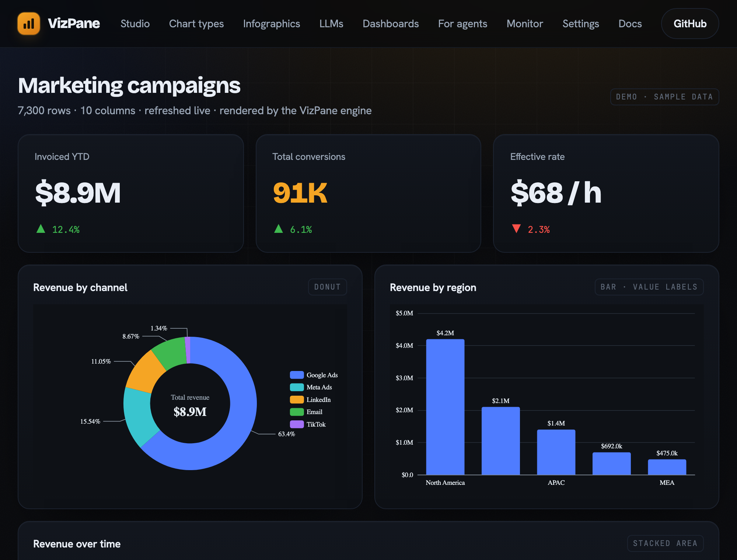737x560 pixels.
Task: Click the Revenue by region heading
Action: click(x=433, y=287)
